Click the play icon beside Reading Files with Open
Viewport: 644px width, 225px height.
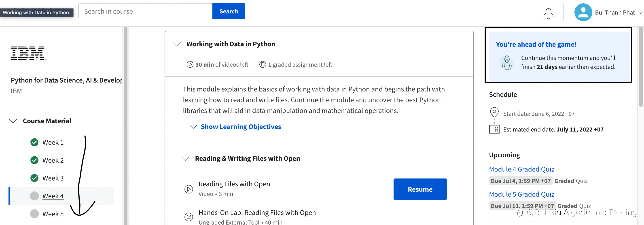click(x=189, y=189)
